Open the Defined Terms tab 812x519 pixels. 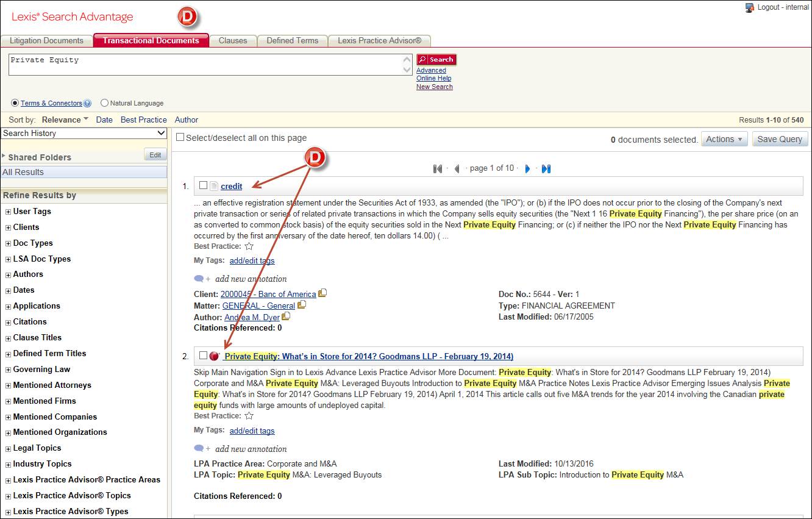coord(293,40)
